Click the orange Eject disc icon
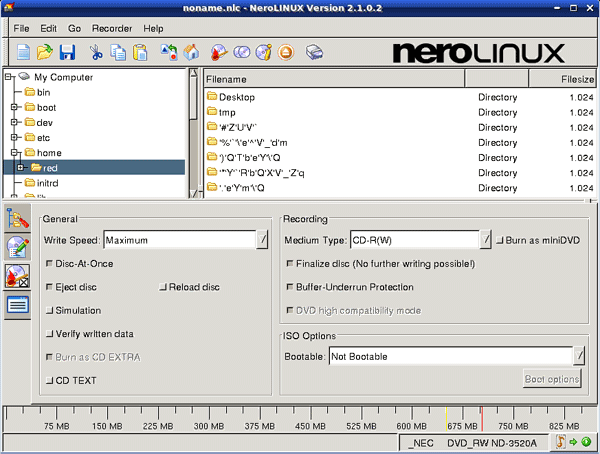 (x=286, y=52)
